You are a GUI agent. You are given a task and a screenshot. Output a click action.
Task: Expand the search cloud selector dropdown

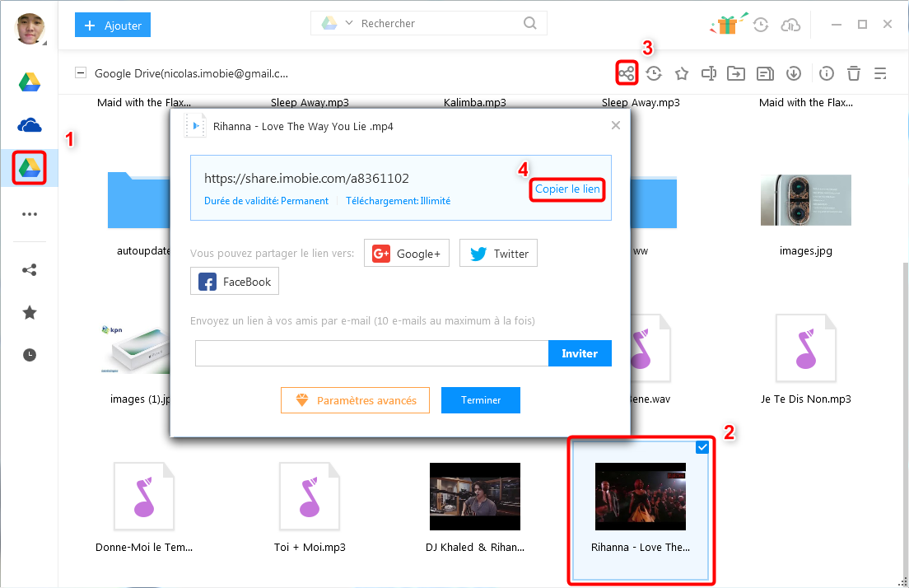349,23
